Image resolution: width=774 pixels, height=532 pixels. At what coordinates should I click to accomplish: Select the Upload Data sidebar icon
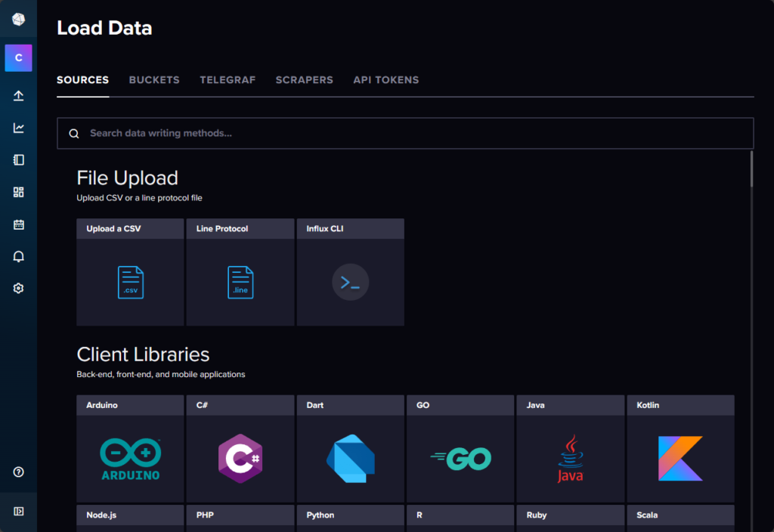click(x=18, y=96)
